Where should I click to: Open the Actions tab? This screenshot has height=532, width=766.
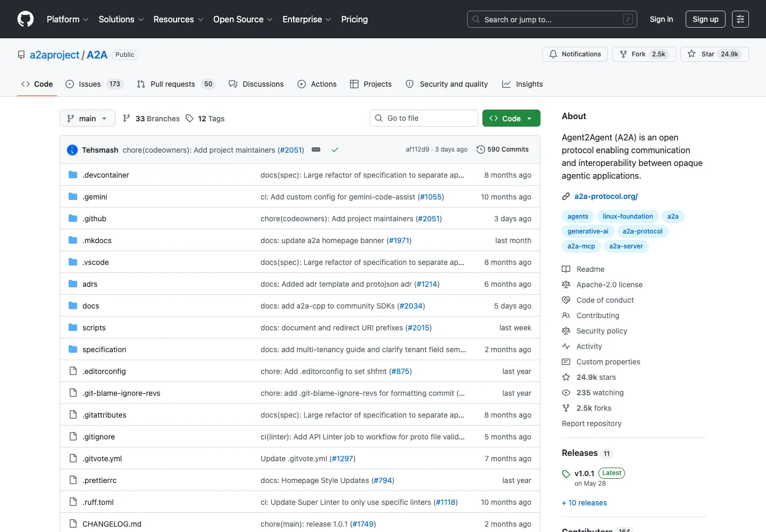click(x=317, y=84)
